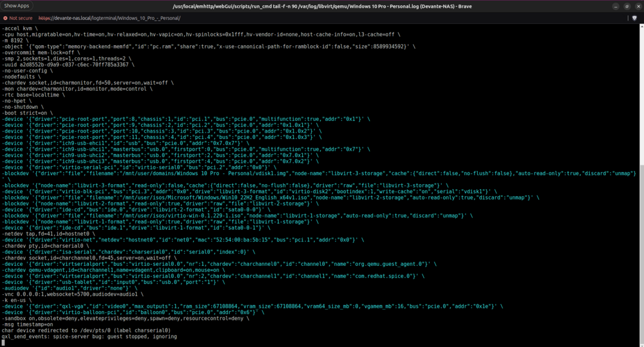Click the '-uuid a2d8552b' line
Image resolution: width=644 pixels, height=347 pixels.
click(x=68, y=64)
